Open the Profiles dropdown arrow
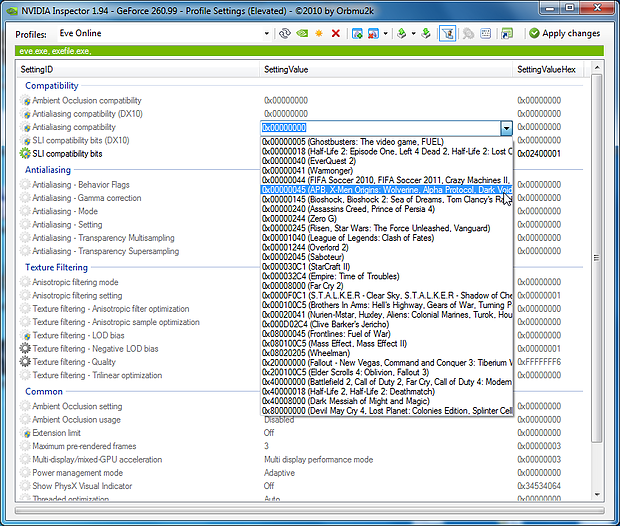This screenshot has height=526, width=620. click(x=267, y=34)
